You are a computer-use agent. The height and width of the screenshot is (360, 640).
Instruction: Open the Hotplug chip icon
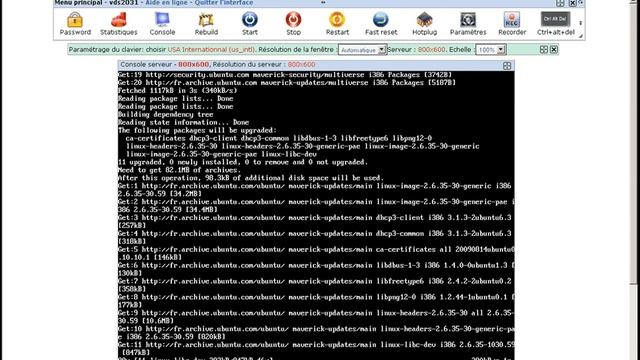point(424,24)
